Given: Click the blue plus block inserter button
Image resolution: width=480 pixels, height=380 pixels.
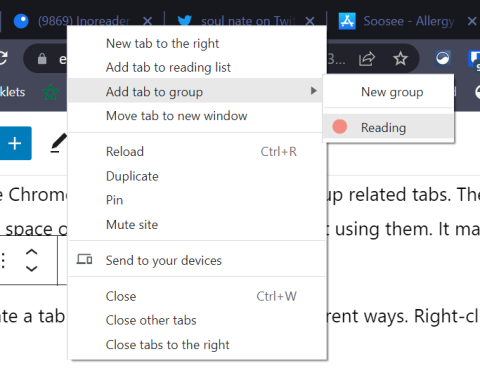Looking at the screenshot, I should coord(15,143).
